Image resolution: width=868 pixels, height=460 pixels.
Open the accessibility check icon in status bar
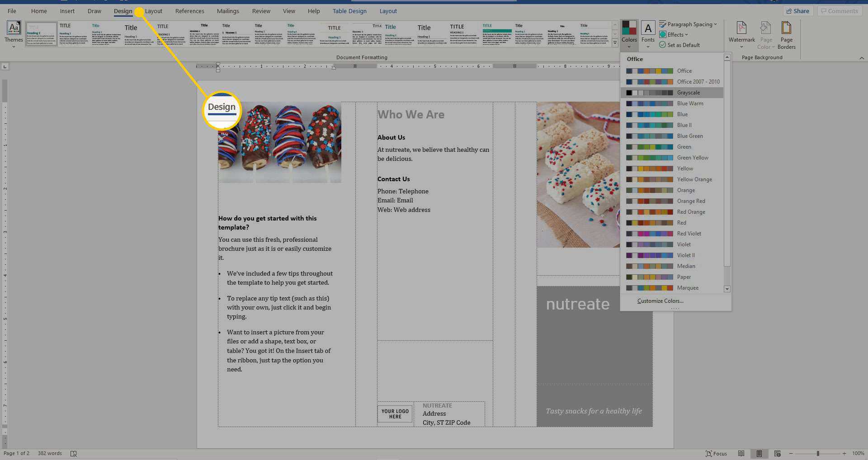(x=74, y=453)
